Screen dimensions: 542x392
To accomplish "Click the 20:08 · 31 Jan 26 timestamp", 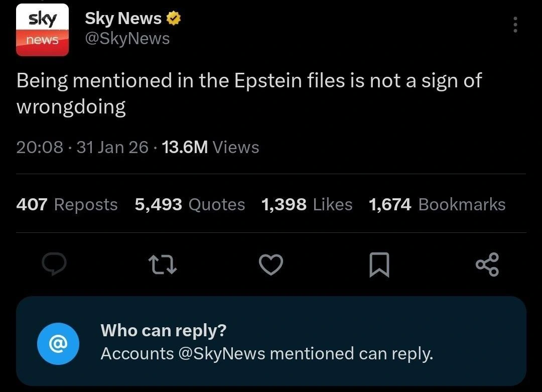I will (x=82, y=147).
